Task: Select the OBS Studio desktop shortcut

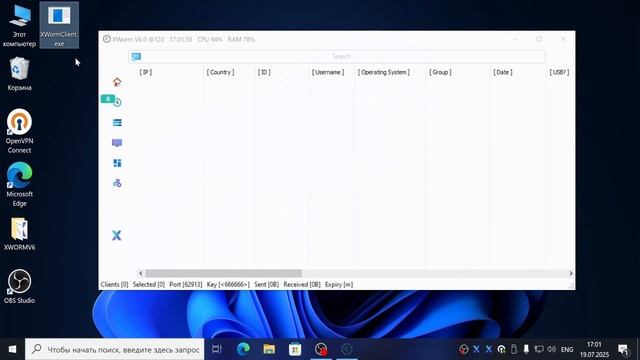Action: click(x=19, y=287)
